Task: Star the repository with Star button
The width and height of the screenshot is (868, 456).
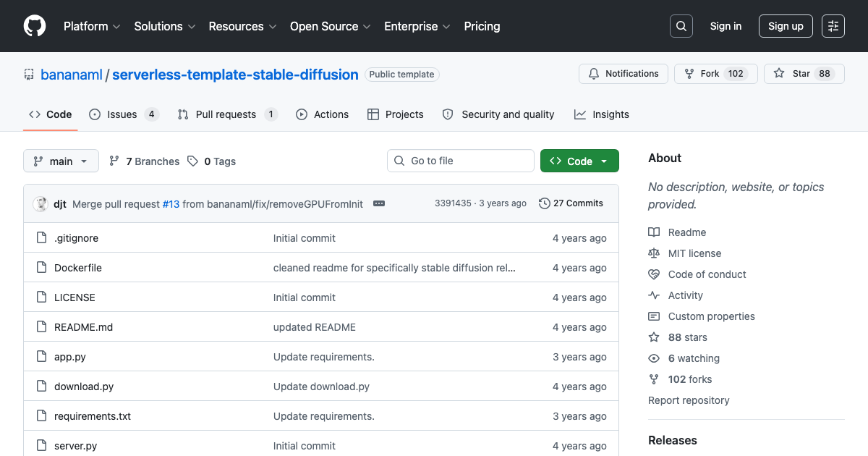Action: [x=804, y=74]
